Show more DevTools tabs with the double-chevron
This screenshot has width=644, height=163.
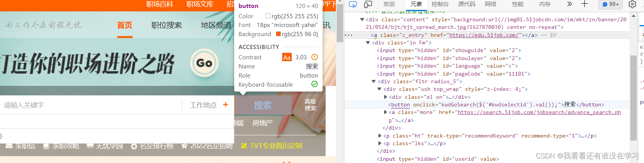point(569,4)
